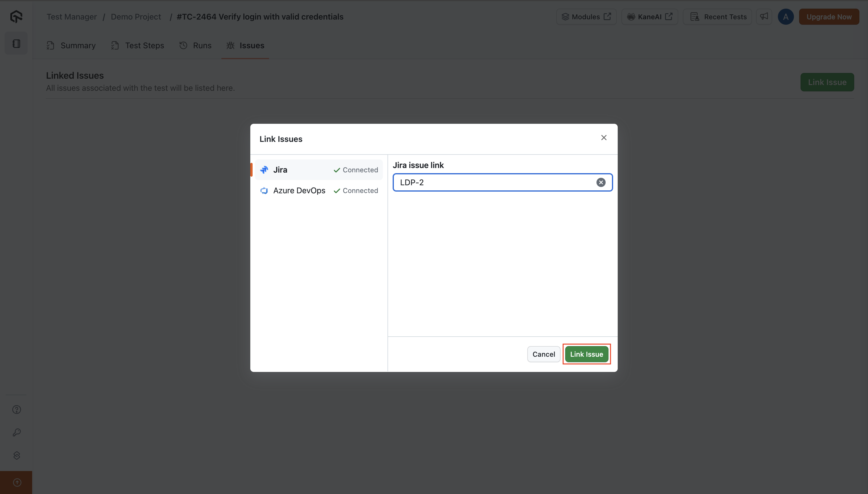Screen dimensions: 868x494
Task: Select the Azure DevOps integration
Action: point(299,190)
